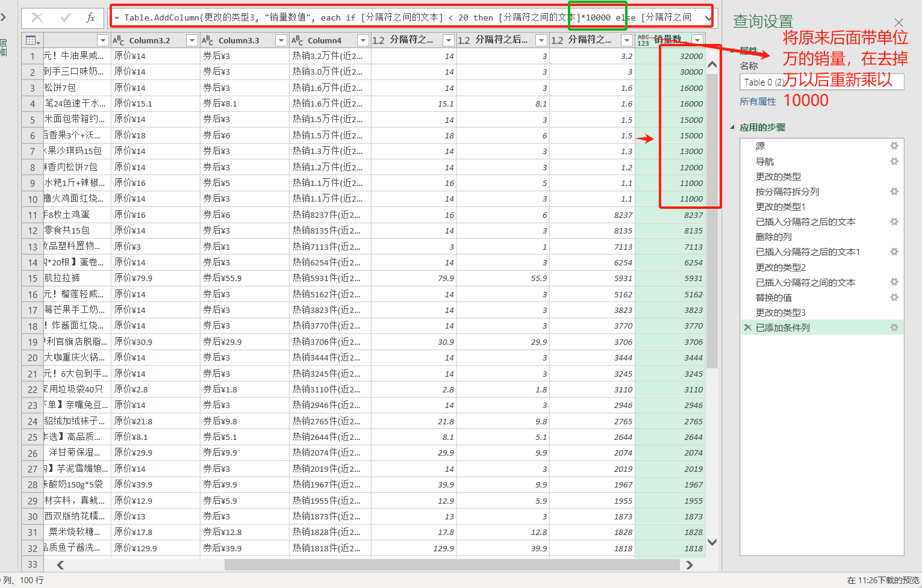922x588 pixels.
Task: Click the ABC type icon of Column3.2
Action: [x=119, y=40]
